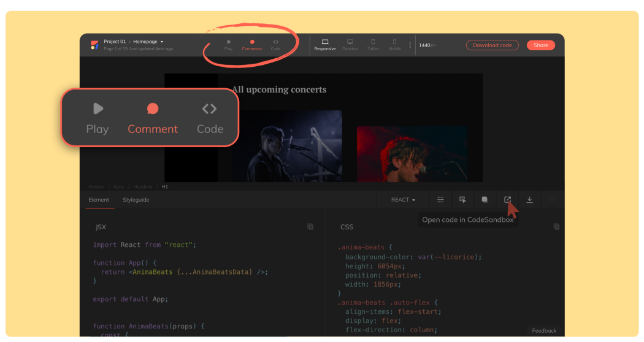Open the code settings sliders icon
The image size is (644, 342).
[x=440, y=200]
